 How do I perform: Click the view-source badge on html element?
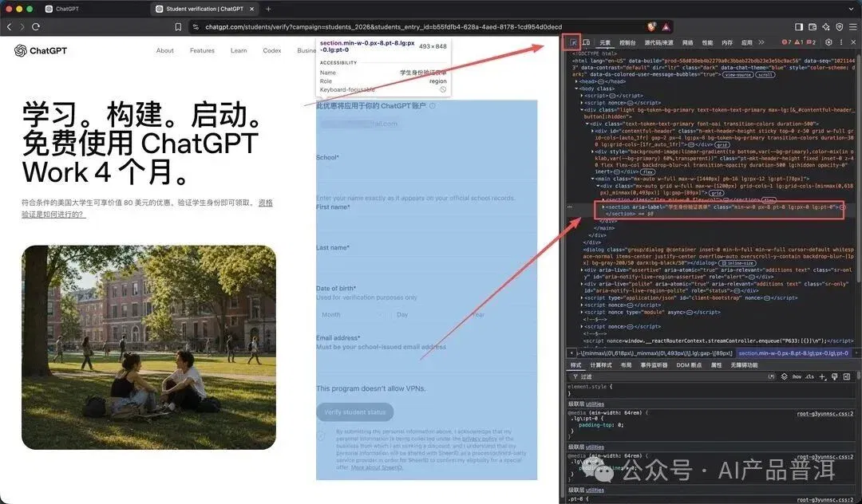[x=737, y=75]
